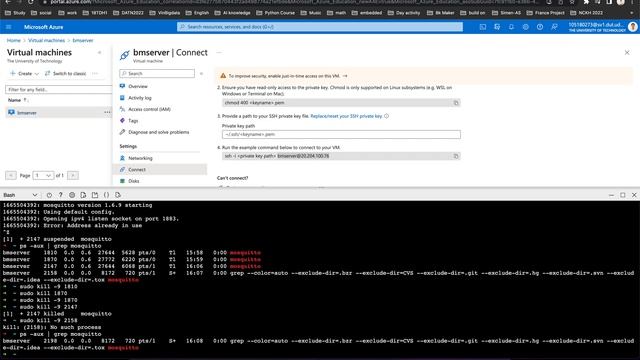Copy the chmod 400 command

click(456, 103)
